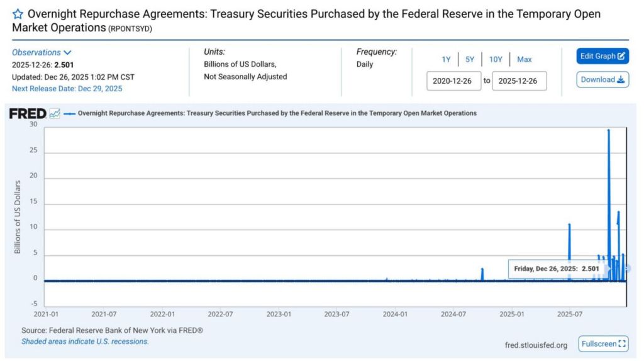
Task: Click the blue series legend line marker
Action: tap(69, 114)
